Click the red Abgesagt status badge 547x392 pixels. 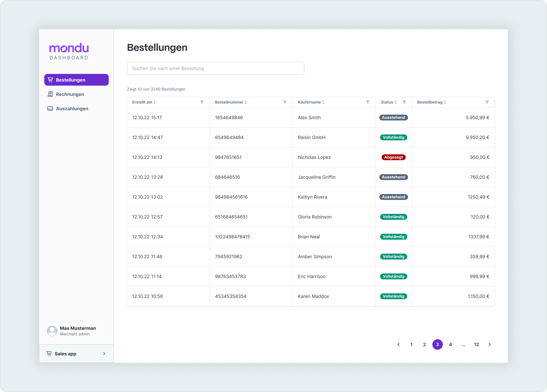coord(393,157)
